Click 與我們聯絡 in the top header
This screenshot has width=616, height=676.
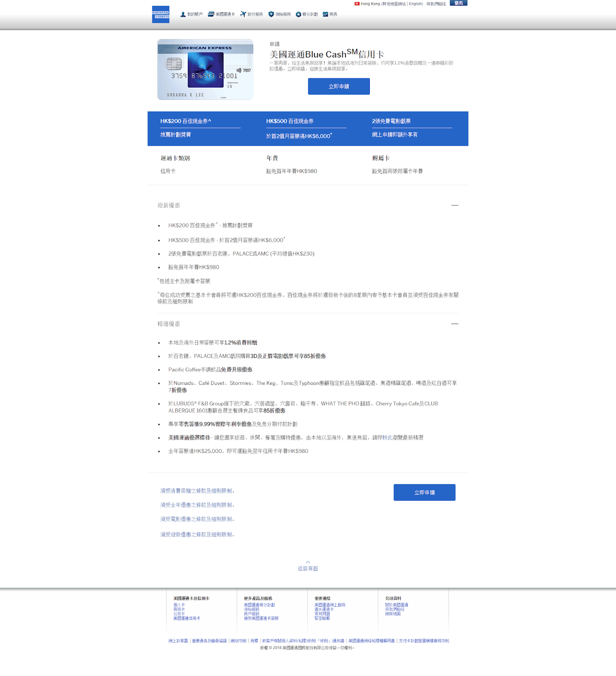436,4
